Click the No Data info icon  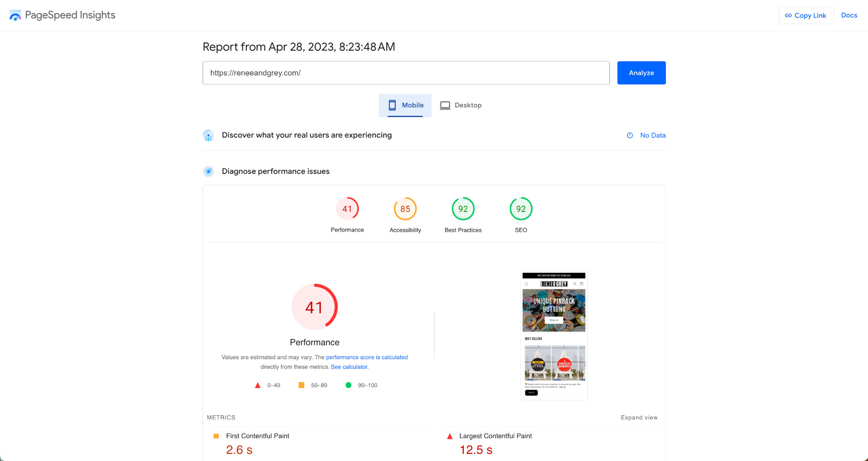pyautogui.click(x=630, y=135)
